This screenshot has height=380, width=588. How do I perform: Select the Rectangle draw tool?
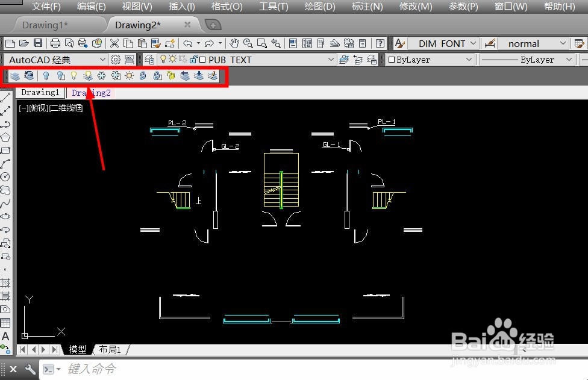5,151
